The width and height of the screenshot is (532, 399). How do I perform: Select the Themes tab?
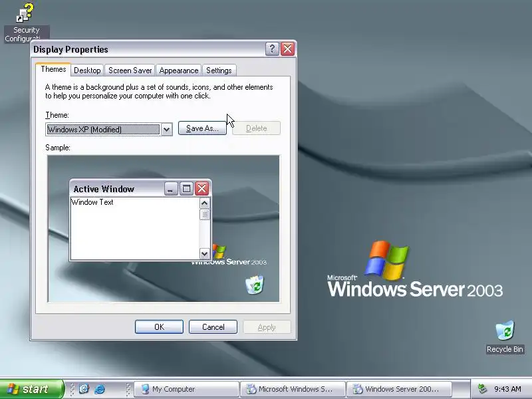click(53, 70)
